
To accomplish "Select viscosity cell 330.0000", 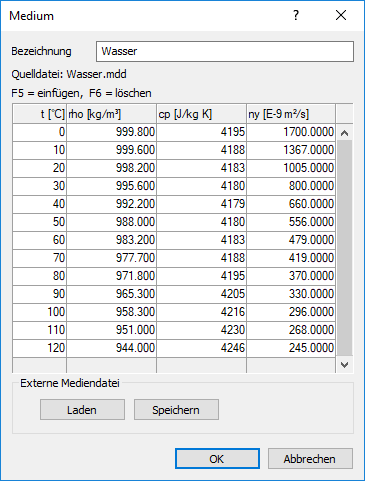I will pyautogui.click(x=291, y=294).
